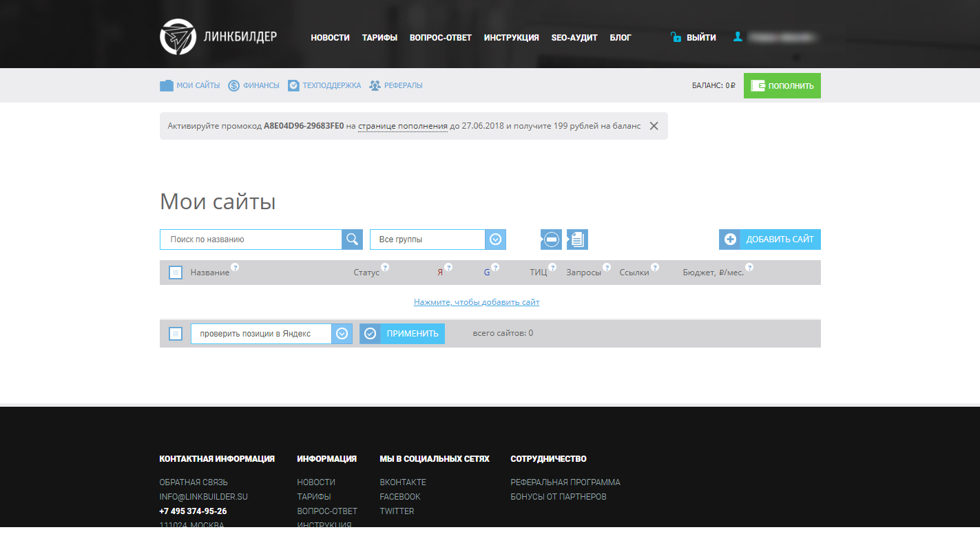Expand the проверить позиции в Яндекс dropdown

(271, 334)
